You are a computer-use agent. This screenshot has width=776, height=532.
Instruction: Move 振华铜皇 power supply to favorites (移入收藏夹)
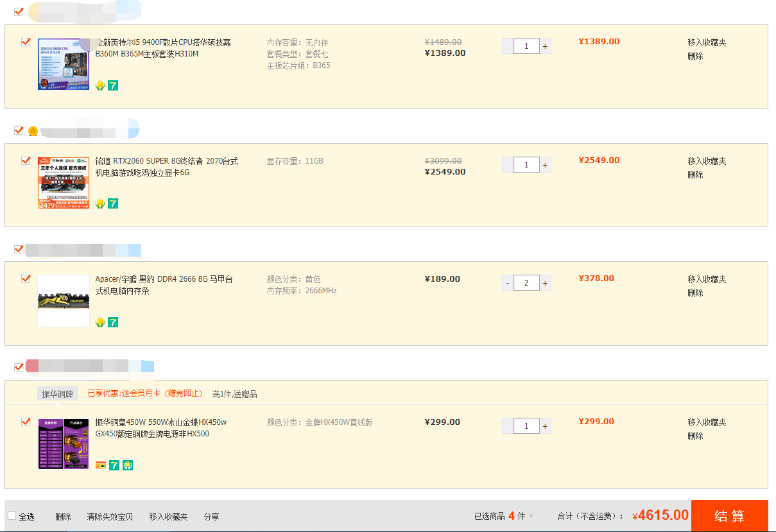[x=707, y=422]
